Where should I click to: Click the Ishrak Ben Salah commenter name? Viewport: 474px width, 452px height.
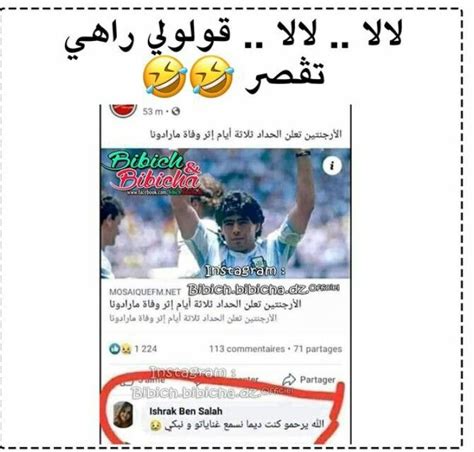tap(186, 411)
